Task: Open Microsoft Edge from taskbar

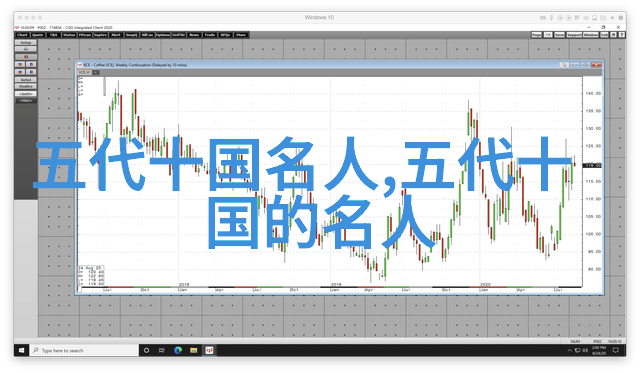Action: point(178,350)
